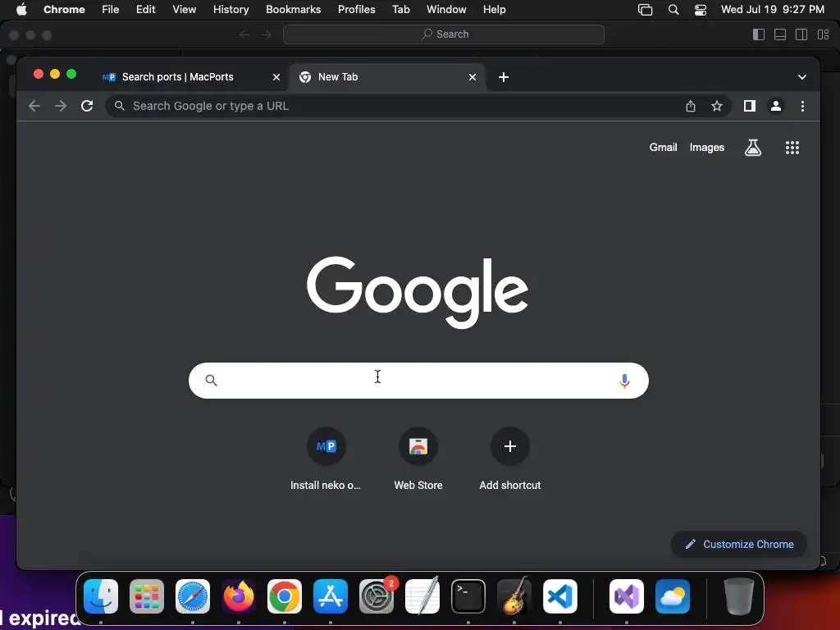Open the Tab menu
840x630 pixels.
point(400,9)
